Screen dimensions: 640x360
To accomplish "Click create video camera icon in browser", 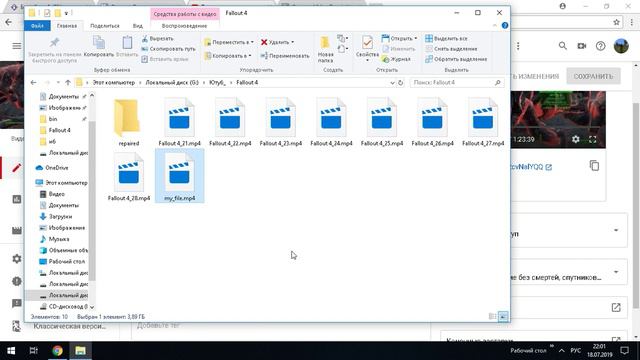I will [582, 46].
